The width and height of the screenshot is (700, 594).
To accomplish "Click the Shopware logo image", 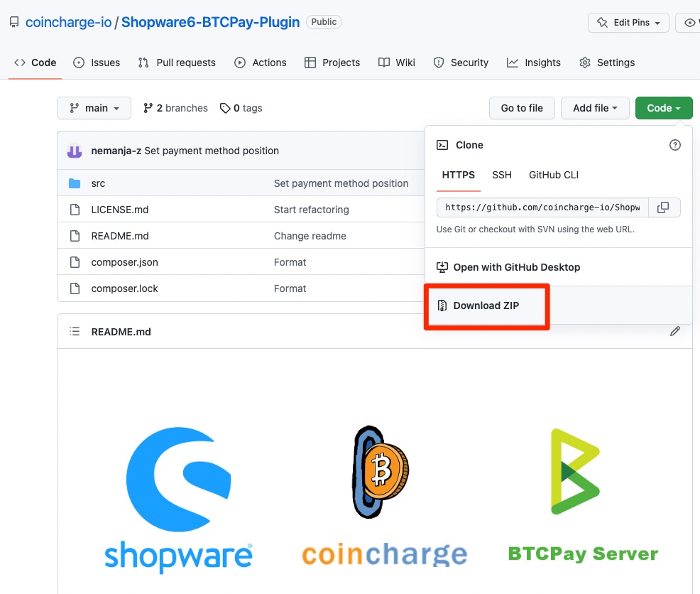I will (179, 499).
